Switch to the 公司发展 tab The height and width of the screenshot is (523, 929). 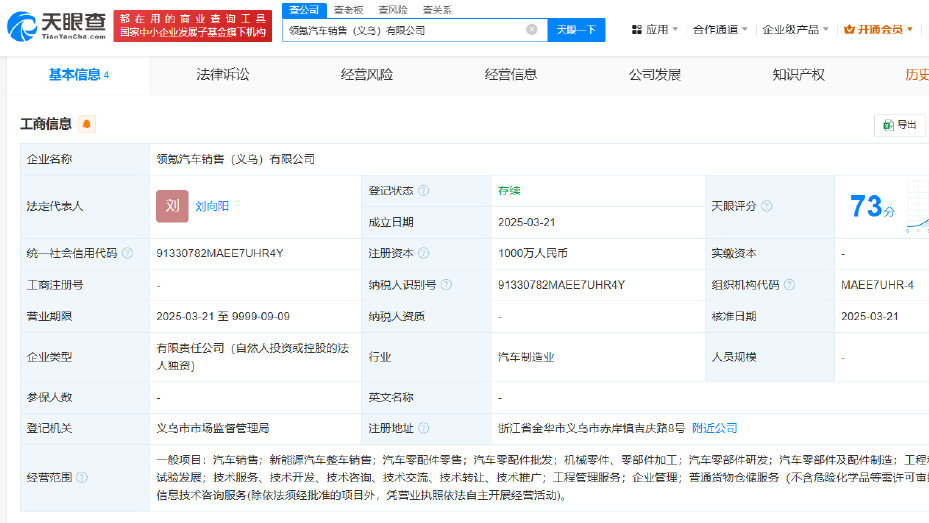655,75
